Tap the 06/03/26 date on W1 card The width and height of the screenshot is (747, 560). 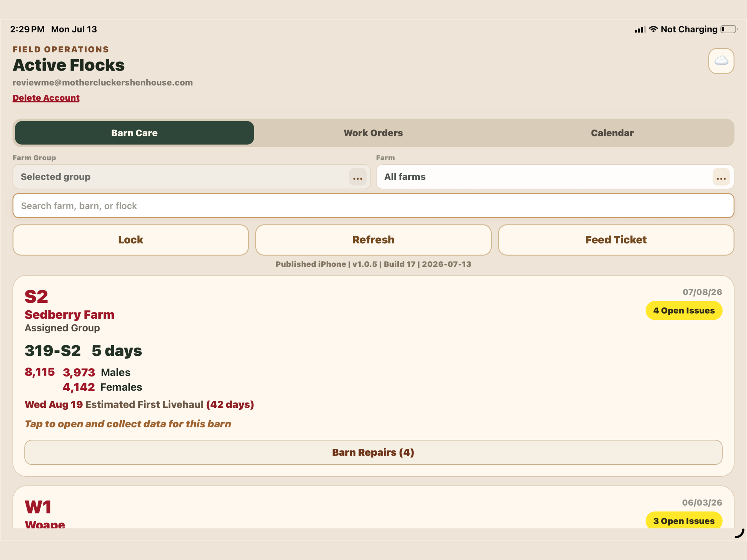702,503
